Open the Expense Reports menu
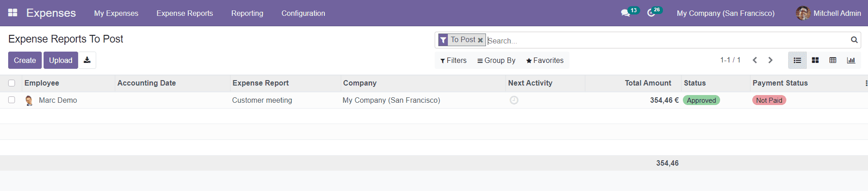Viewport: 868px width, 191px height. [x=185, y=13]
